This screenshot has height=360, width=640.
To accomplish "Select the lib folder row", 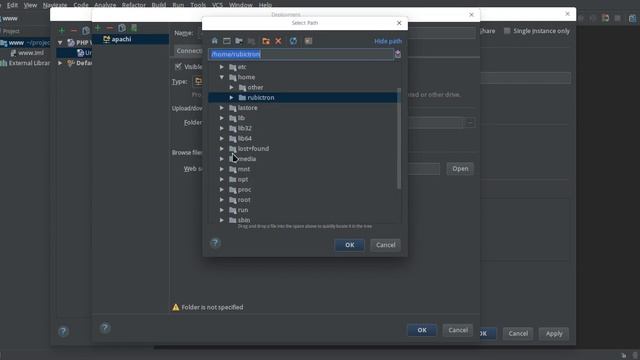I will coord(304,118).
